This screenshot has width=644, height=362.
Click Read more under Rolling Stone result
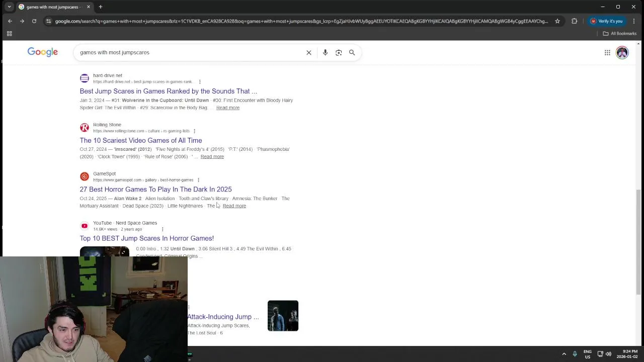(x=212, y=156)
